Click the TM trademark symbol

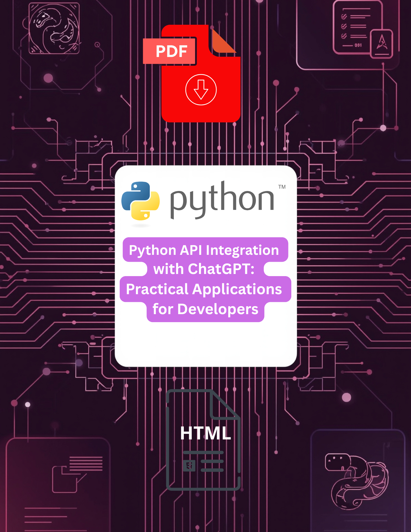pos(282,187)
